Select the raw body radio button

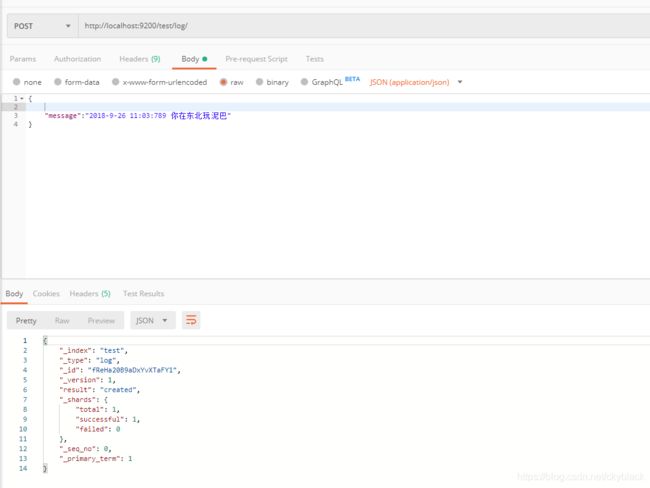coord(223,82)
